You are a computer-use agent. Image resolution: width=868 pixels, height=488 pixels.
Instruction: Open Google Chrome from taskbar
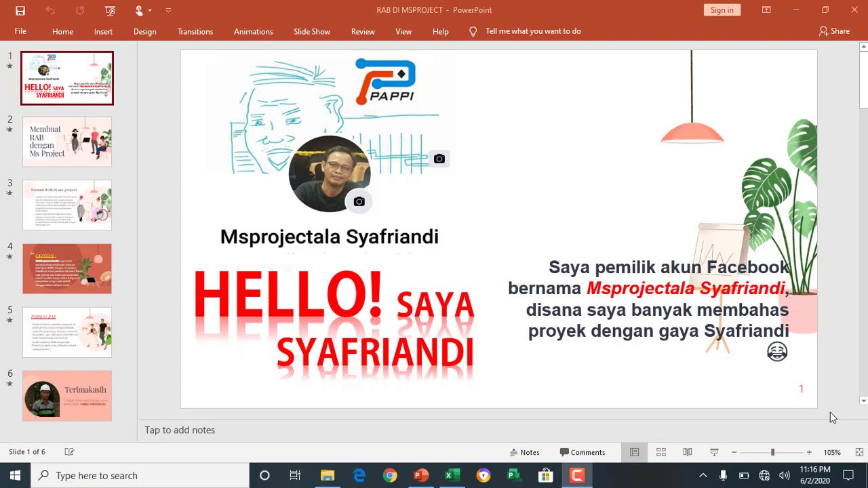pos(390,475)
